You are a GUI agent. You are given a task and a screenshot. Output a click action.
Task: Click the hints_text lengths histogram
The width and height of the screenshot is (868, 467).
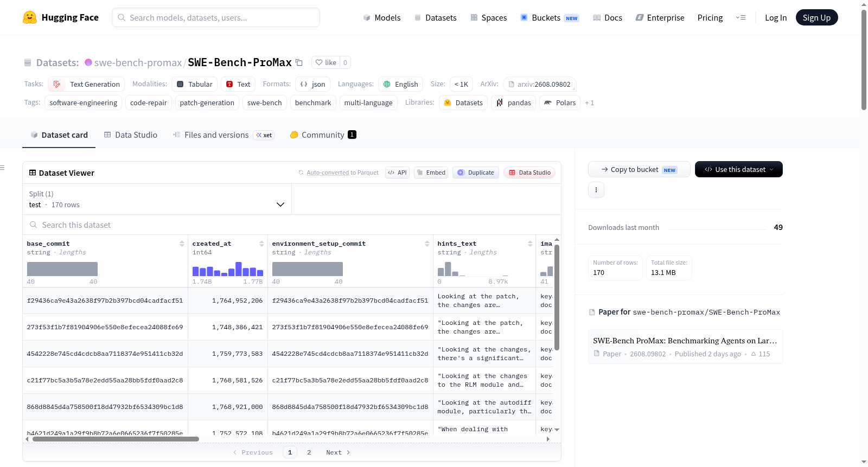tap(473, 269)
